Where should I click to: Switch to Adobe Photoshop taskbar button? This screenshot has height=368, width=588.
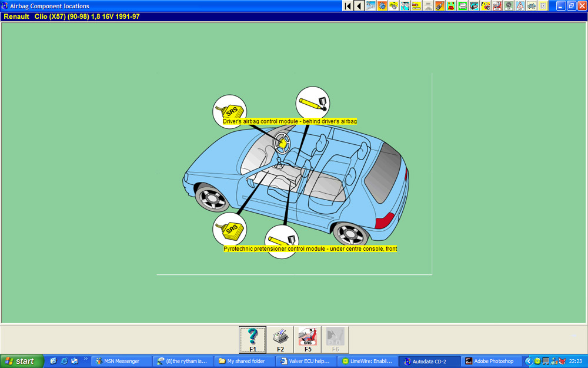click(490, 362)
